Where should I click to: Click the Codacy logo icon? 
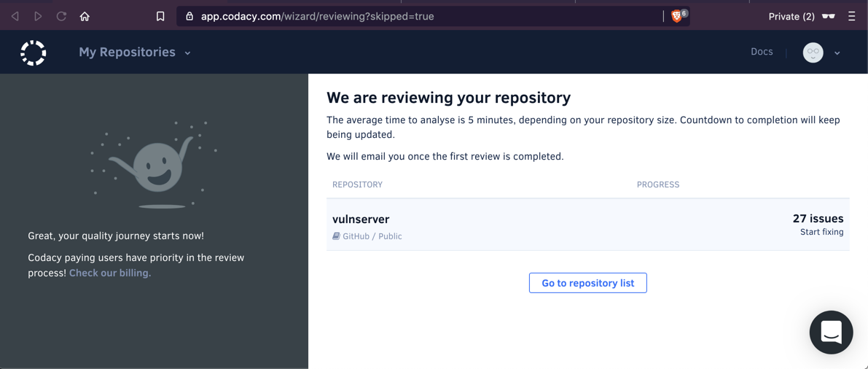pos(34,53)
